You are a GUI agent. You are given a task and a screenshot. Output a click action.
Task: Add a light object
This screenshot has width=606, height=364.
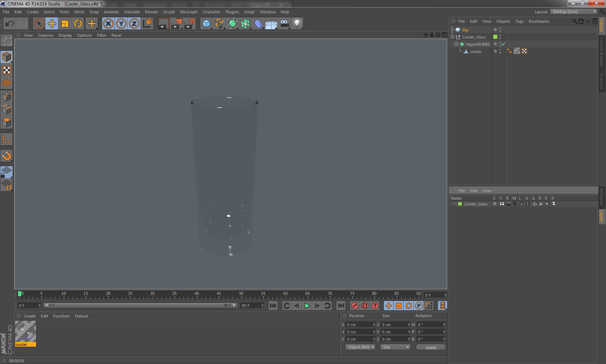(x=297, y=24)
